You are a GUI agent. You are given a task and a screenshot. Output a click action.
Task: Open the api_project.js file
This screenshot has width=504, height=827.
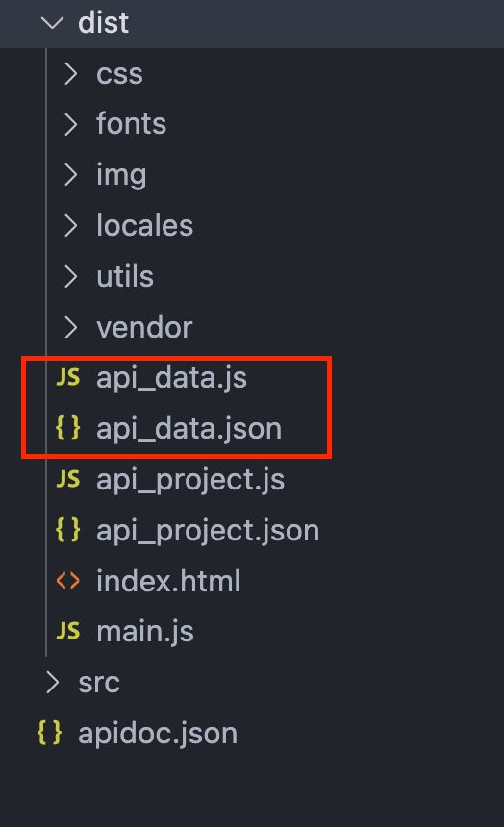pyautogui.click(x=190, y=480)
